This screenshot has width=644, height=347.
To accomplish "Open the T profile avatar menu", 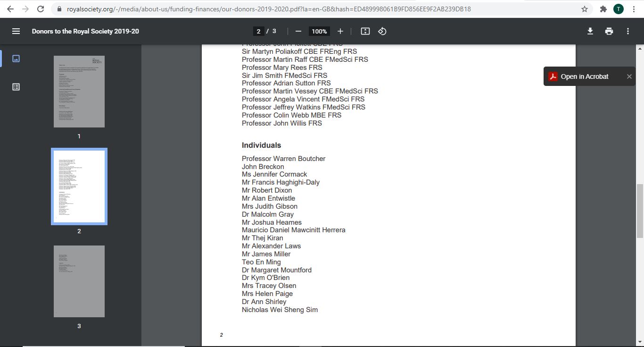I will [618, 9].
